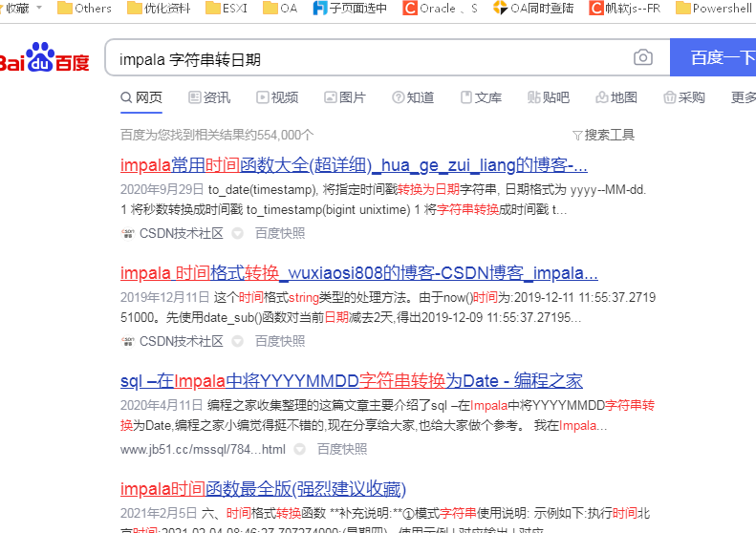The height and width of the screenshot is (533, 756).
Task: Expand the dropdown beside second CSDN技术社区
Action: pos(237,342)
